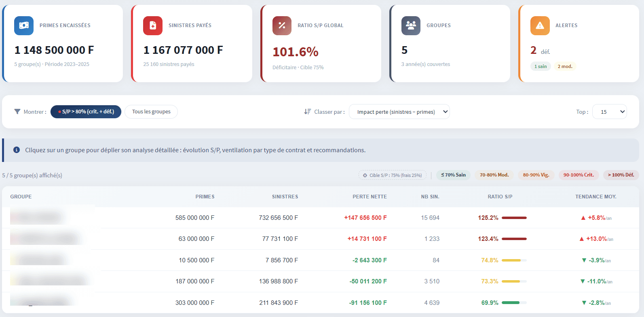Click the 732 656 500 F sinistres cell
Screen dimensions: 644x317
[279, 218]
